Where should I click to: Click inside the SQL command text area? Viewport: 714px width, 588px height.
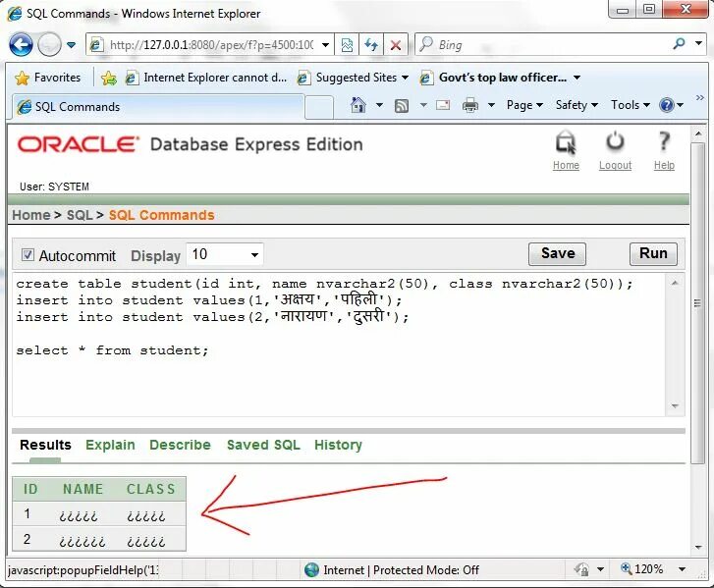point(339,345)
